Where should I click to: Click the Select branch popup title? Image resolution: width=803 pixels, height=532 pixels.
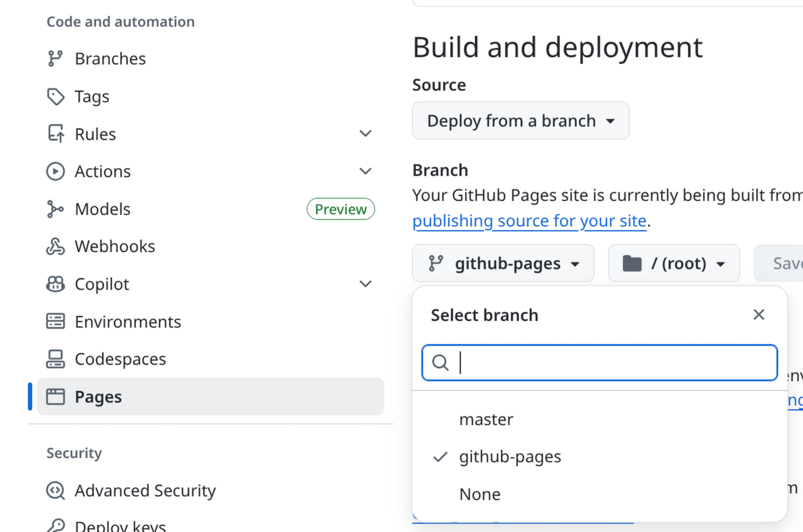point(485,315)
